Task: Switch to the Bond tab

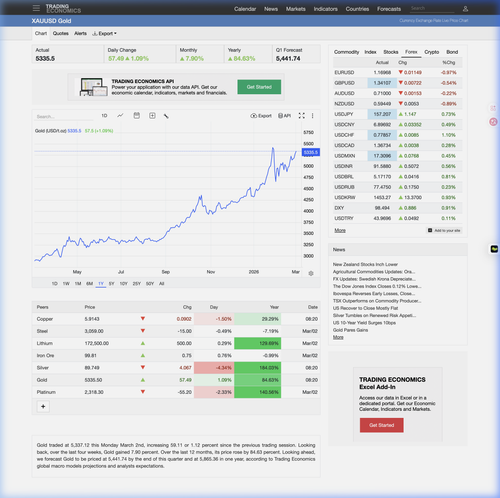Action: 452,52
